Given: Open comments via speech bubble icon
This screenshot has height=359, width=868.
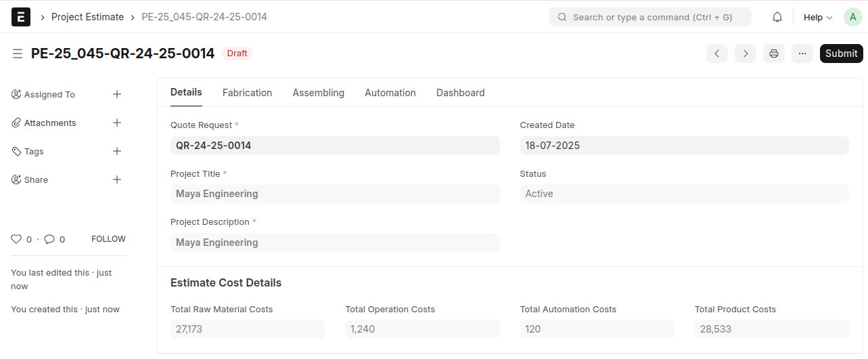Looking at the screenshot, I should pos(49,239).
